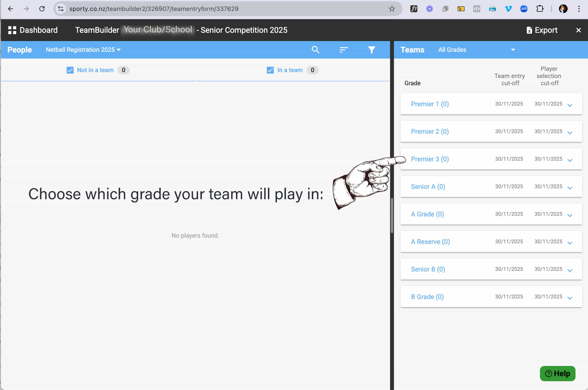Screen dimensions: 588x390
Task: Expand the Premier 2 grade chevron
Action: [570, 133]
